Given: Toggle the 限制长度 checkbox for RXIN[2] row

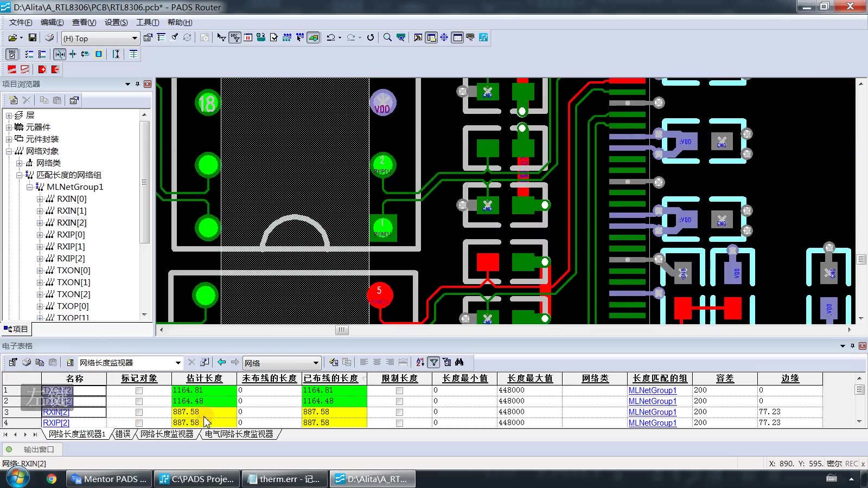Looking at the screenshot, I should (399, 412).
